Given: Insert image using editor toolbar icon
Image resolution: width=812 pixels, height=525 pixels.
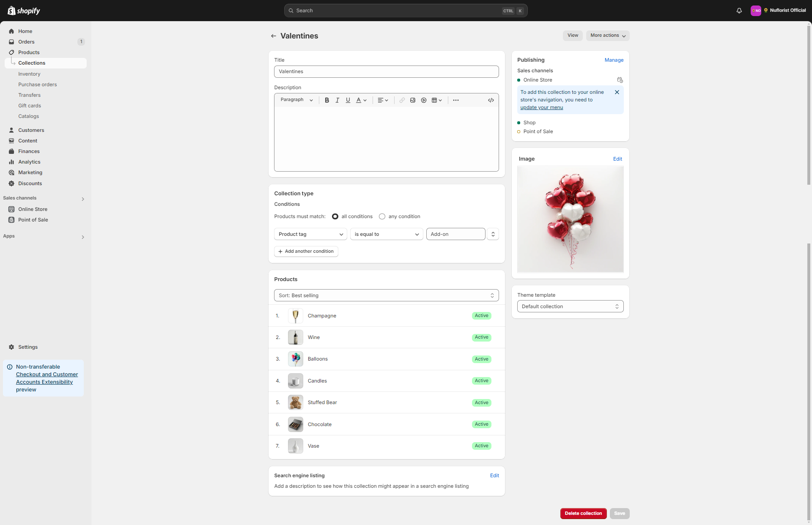Looking at the screenshot, I should tap(412, 100).
